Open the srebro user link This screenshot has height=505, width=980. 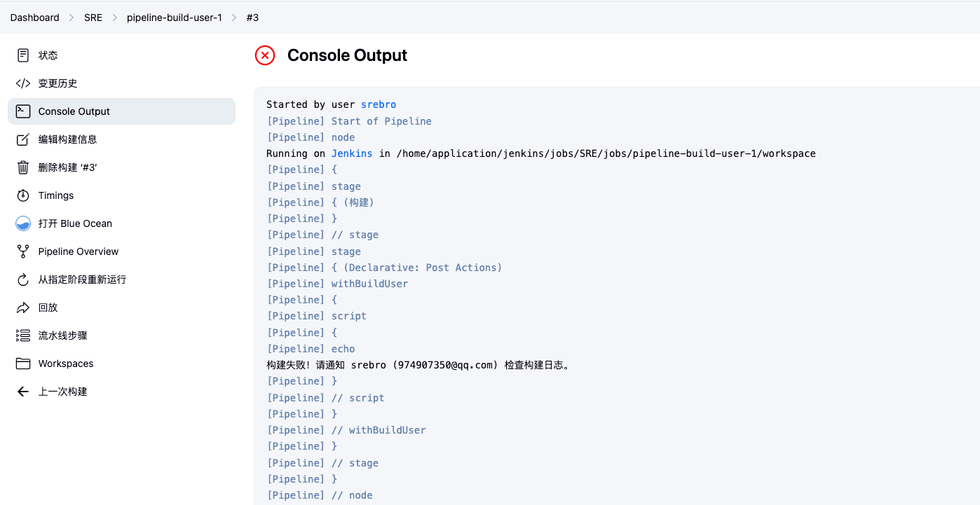pos(379,104)
